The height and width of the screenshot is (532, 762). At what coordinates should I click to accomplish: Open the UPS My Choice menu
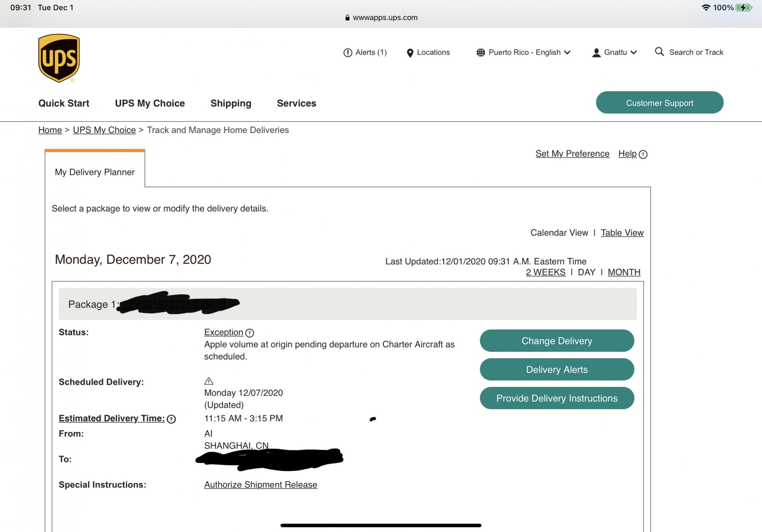[150, 103]
